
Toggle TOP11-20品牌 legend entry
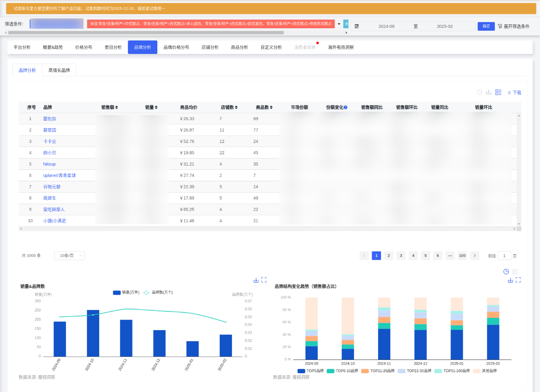378,371
